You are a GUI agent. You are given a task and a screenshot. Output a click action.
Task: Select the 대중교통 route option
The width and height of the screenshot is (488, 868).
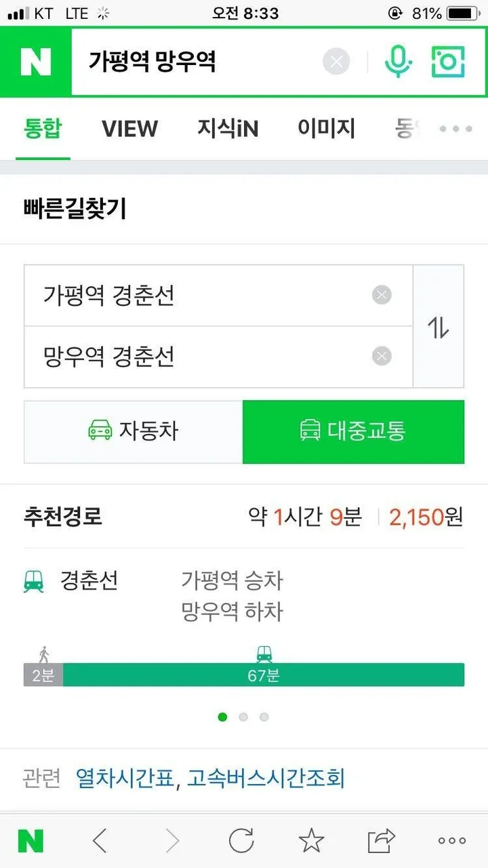(x=353, y=431)
